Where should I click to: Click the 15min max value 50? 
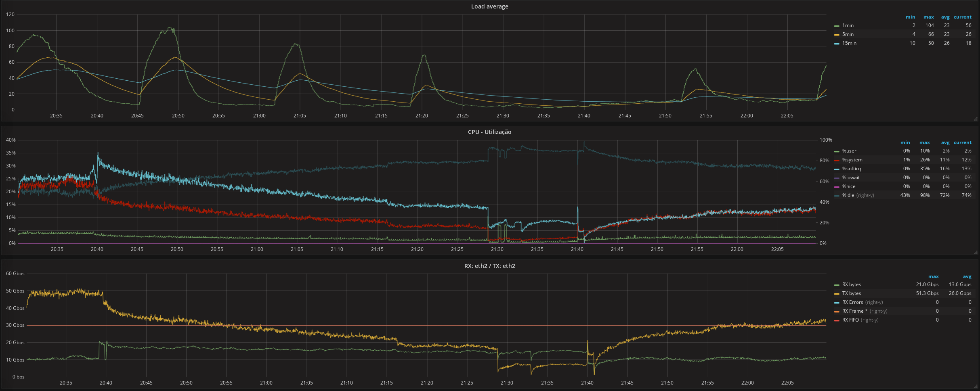tap(931, 43)
